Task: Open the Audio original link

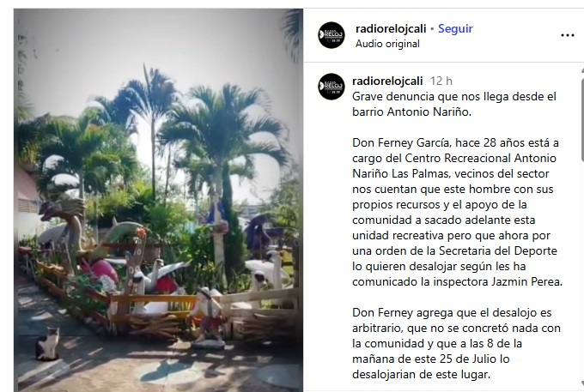Action: [387, 44]
